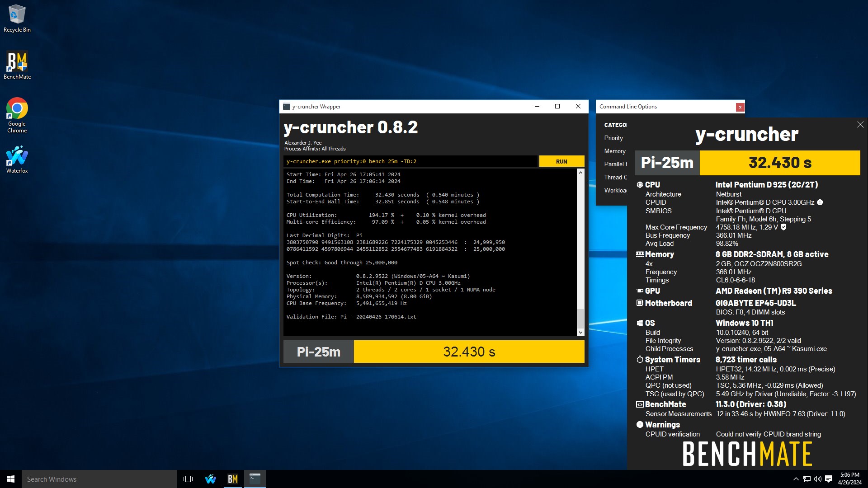Click the GPU card icon in overlay
Screen dimensions: 868x488
[x=640, y=291]
